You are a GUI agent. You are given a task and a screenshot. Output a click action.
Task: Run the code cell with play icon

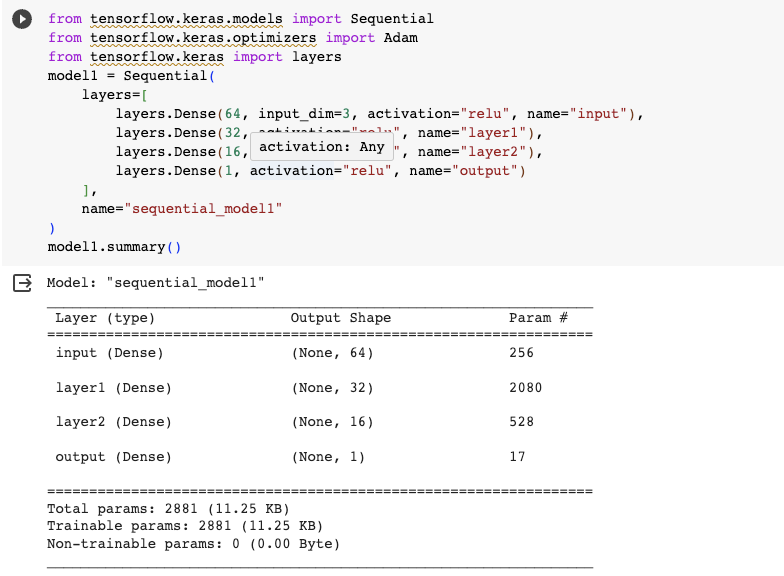pos(22,19)
